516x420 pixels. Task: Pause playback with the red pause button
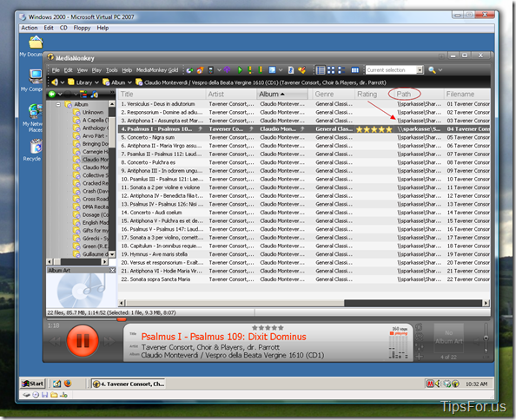coord(83,341)
